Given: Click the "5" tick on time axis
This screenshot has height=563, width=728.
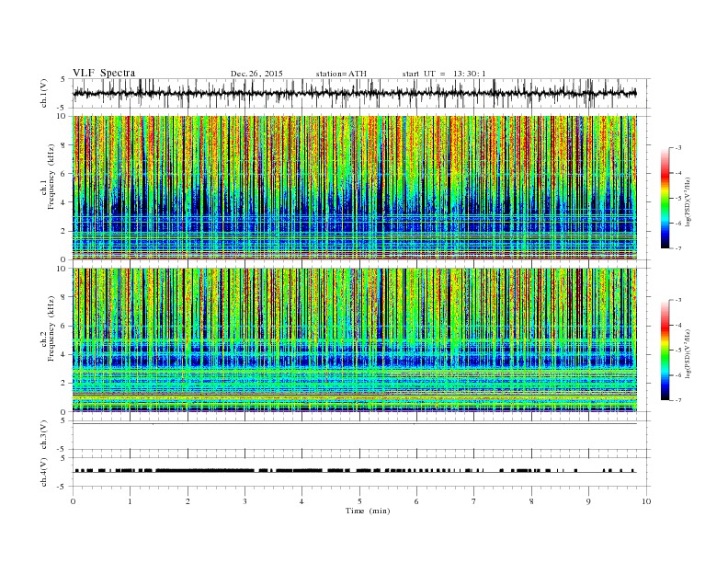Looking at the screenshot, I should pos(359,501).
